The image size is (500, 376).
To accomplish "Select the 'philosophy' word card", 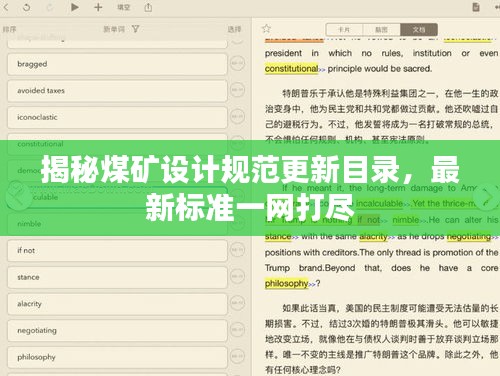I will click(x=117, y=357).
